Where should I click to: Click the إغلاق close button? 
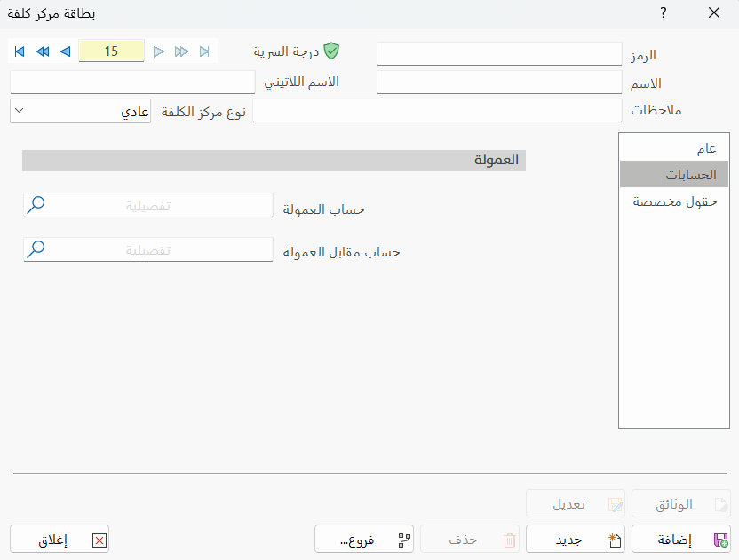tap(59, 539)
